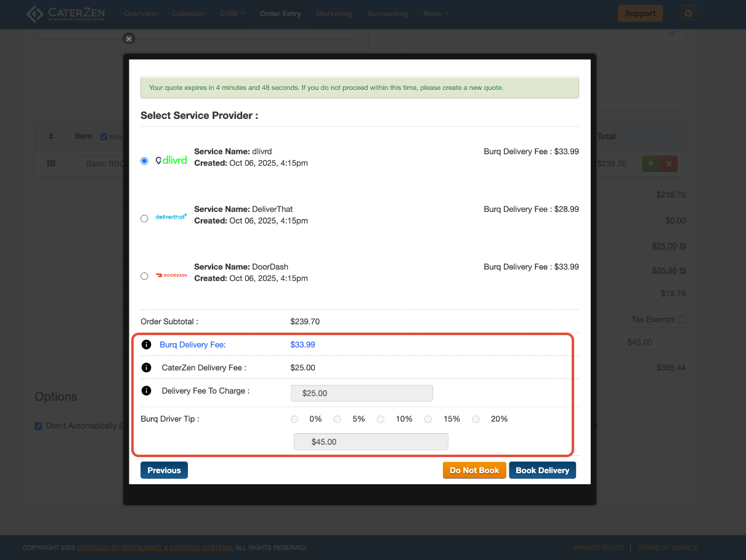Image resolution: width=746 pixels, height=560 pixels.
Task: Click the red remove-item button
Action: pyautogui.click(x=669, y=163)
